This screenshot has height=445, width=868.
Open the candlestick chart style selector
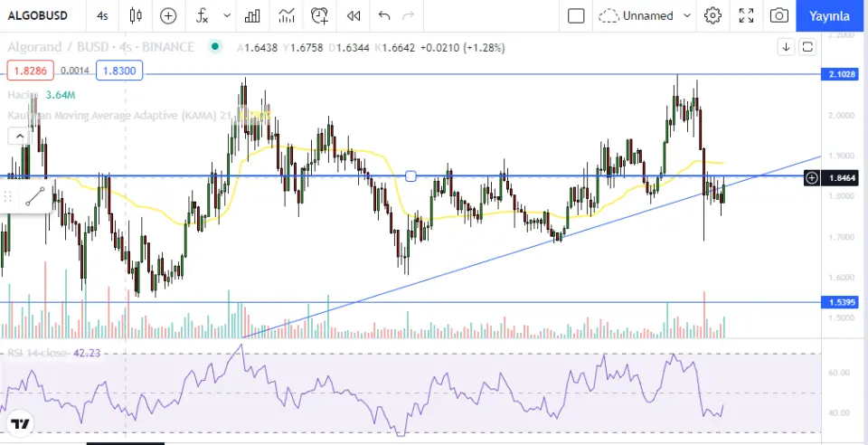coord(137,15)
